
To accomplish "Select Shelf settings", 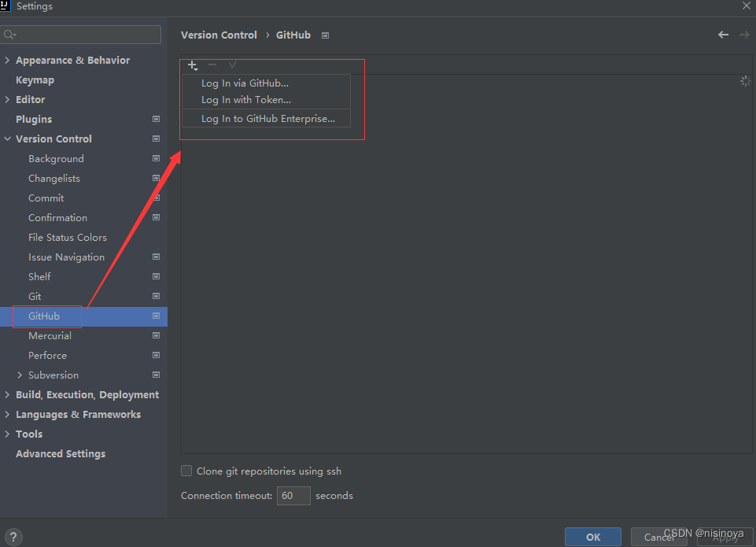I will [x=39, y=276].
